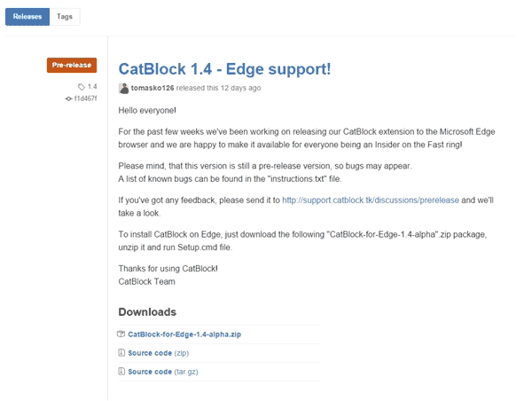Viewport: 532px width, 401px height.
Task: Click the file icon beside Source code (tar.gz)
Action: pyautogui.click(x=121, y=372)
